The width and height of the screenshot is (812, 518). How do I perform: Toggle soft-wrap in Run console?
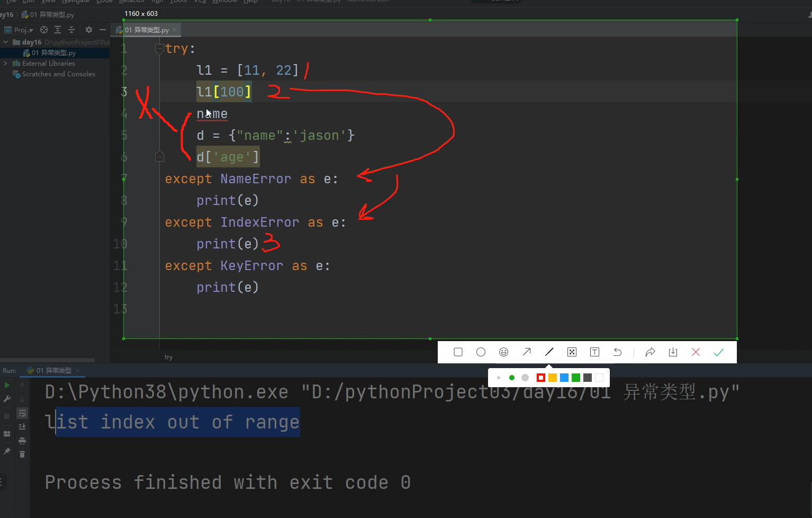(x=22, y=413)
